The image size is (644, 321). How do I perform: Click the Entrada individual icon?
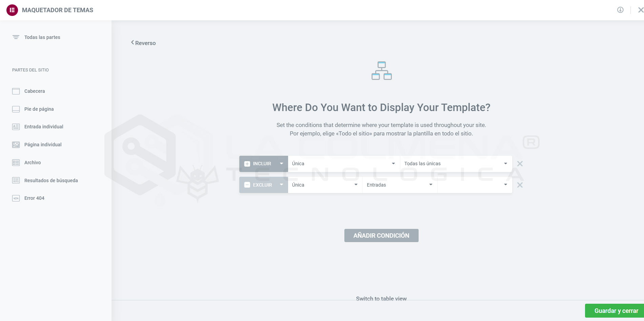coord(16,127)
